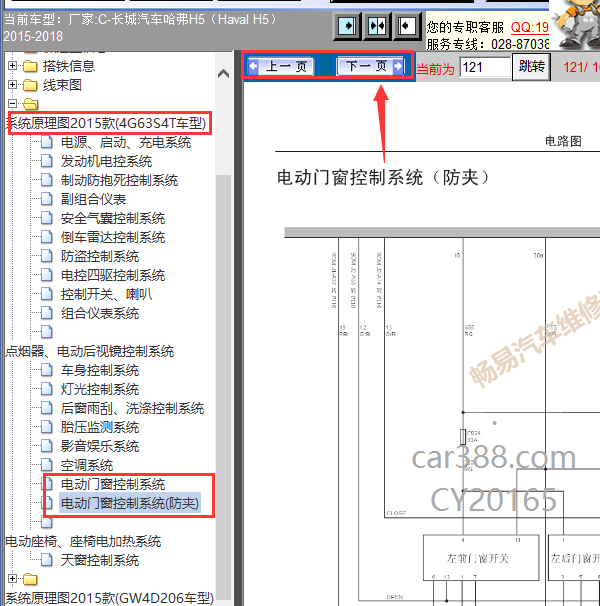Image resolution: width=600 pixels, height=606 pixels.
Task: Open 胎压监测系统 diagram
Action: click(x=100, y=427)
